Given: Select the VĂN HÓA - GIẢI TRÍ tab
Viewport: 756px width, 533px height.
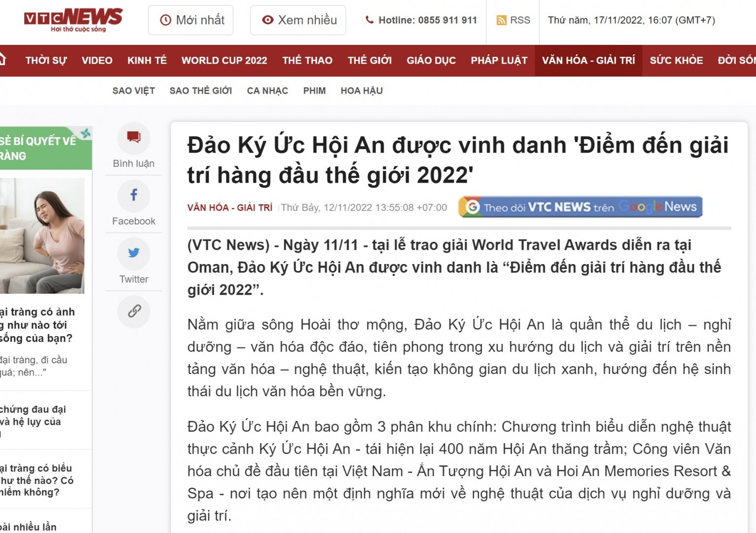Looking at the screenshot, I should 588,61.
